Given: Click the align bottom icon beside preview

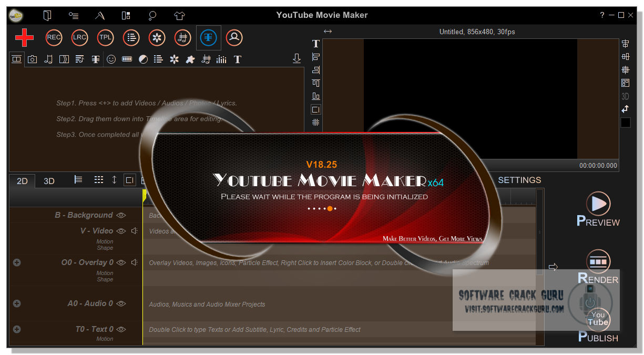Looking at the screenshot, I should click(316, 96).
